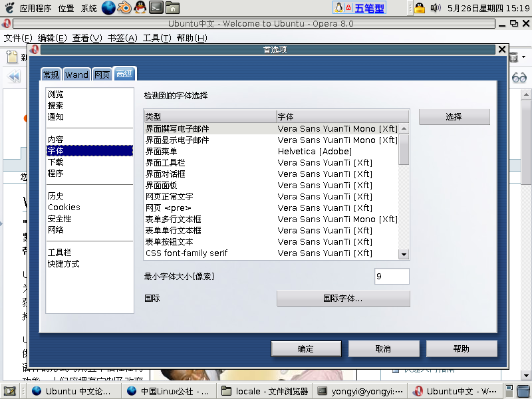The height and width of the screenshot is (399, 532).
Task: Click the 国际字体... button
Action: coord(343,298)
